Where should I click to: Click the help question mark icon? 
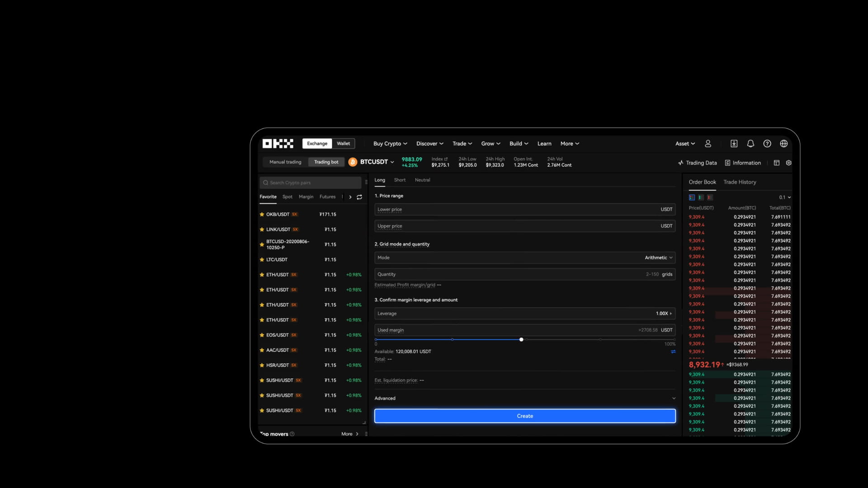[x=767, y=144]
